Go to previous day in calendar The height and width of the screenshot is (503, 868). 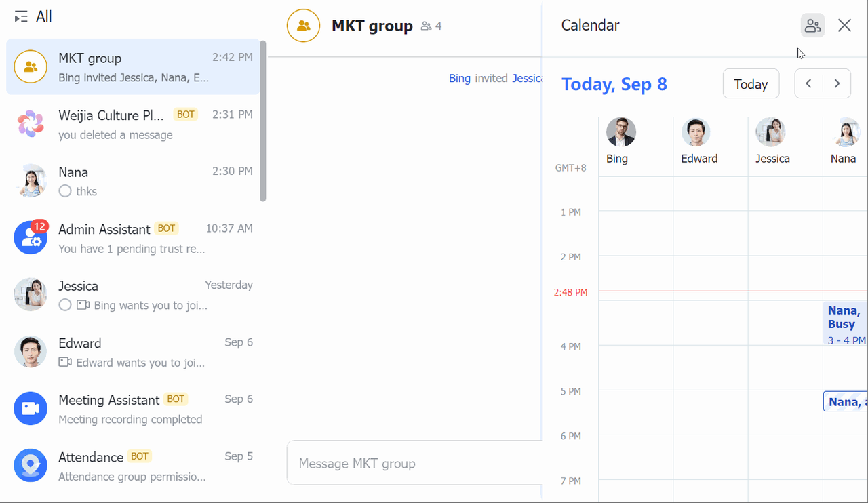(x=808, y=84)
